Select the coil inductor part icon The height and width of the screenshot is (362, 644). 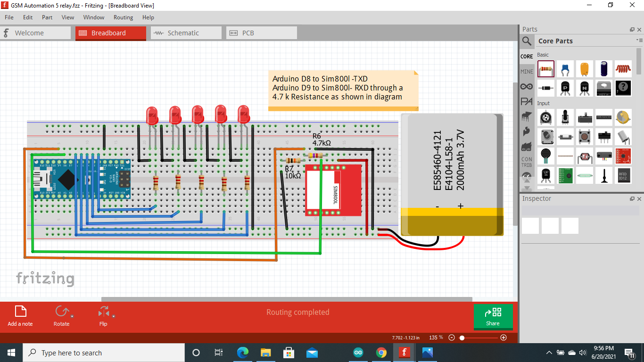coord(623,69)
